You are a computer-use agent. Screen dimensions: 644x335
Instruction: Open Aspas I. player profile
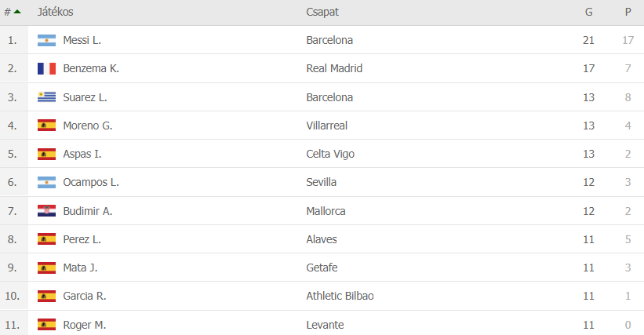pos(82,154)
